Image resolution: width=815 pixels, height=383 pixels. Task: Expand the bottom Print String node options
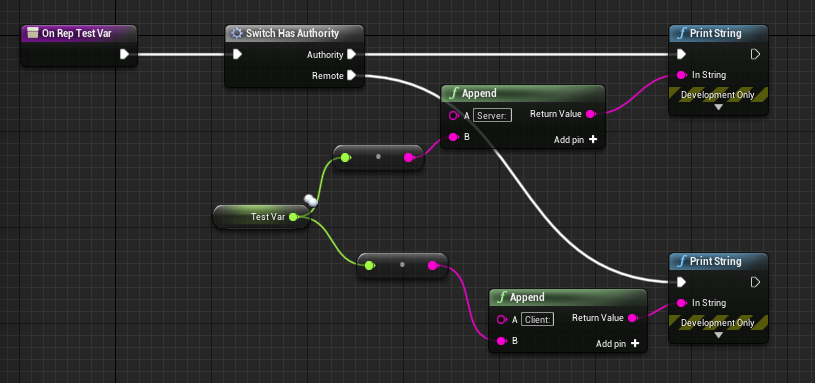pos(718,335)
